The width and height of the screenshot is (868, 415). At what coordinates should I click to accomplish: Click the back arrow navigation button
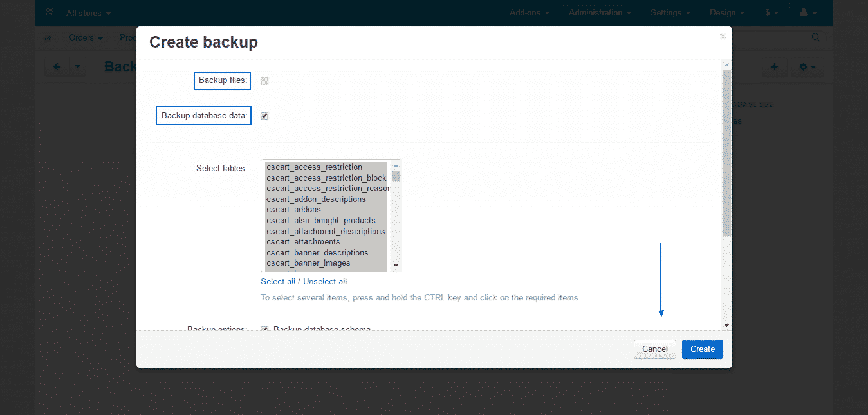56,66
